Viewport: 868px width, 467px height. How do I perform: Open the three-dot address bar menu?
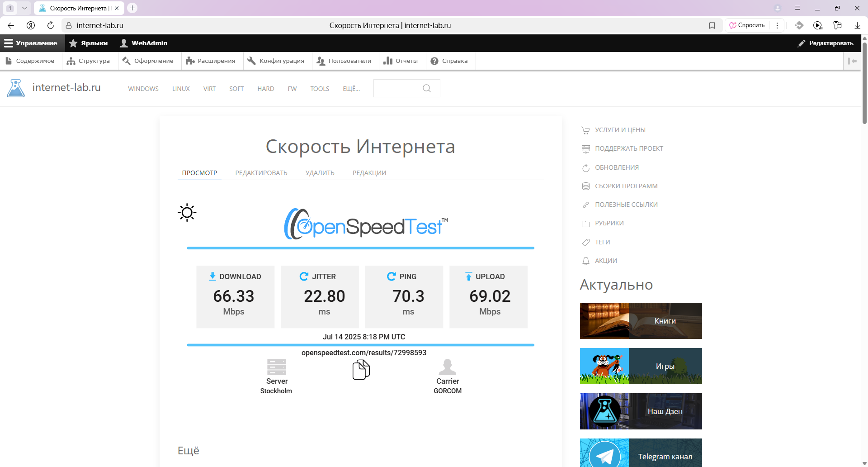777,25
